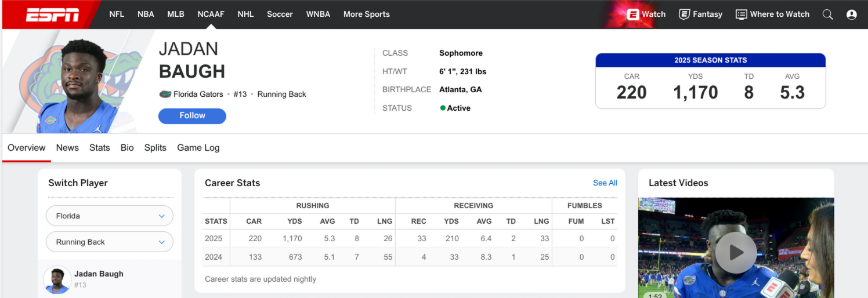Click the Fantasy icon
Viewport: 868px width, 298px height.
(685, 14)
